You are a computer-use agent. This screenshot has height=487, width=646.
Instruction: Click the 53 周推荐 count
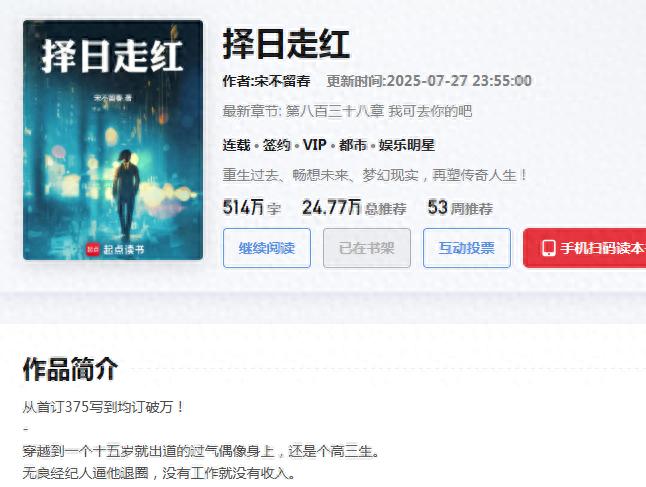pyautogui.click(x=460, y=207)
